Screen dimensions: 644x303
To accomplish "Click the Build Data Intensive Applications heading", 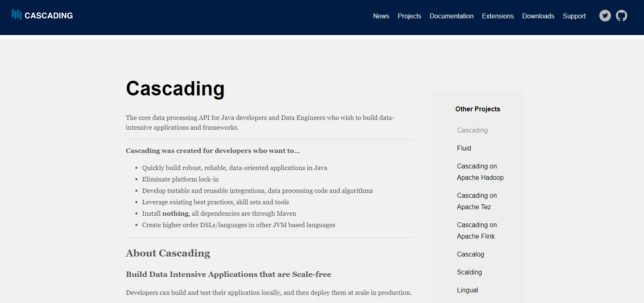I will pos(228,274).
